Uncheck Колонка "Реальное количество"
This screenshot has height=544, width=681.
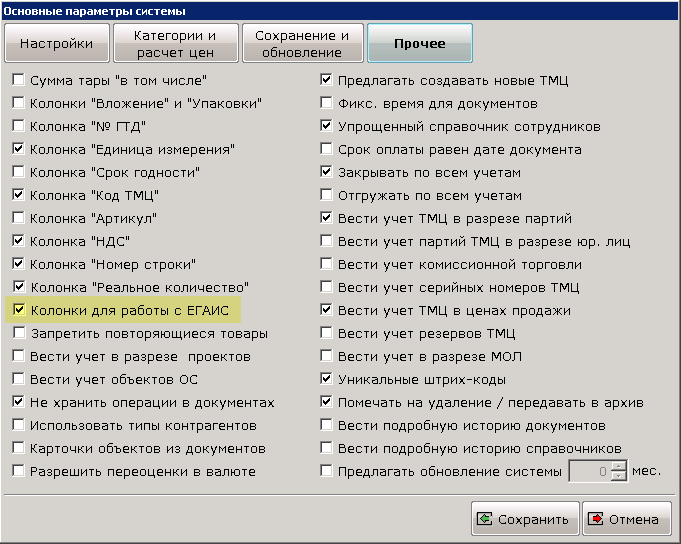18,287
